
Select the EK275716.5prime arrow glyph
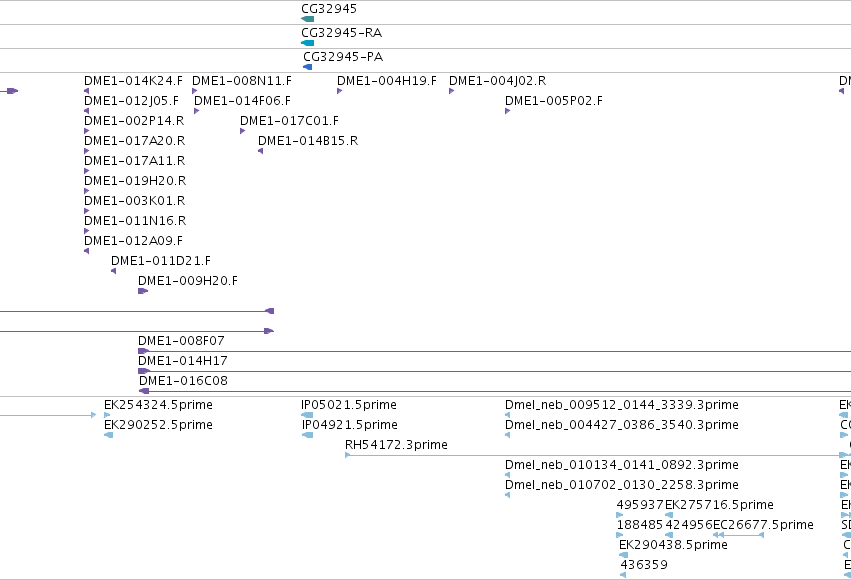[669, 515]
